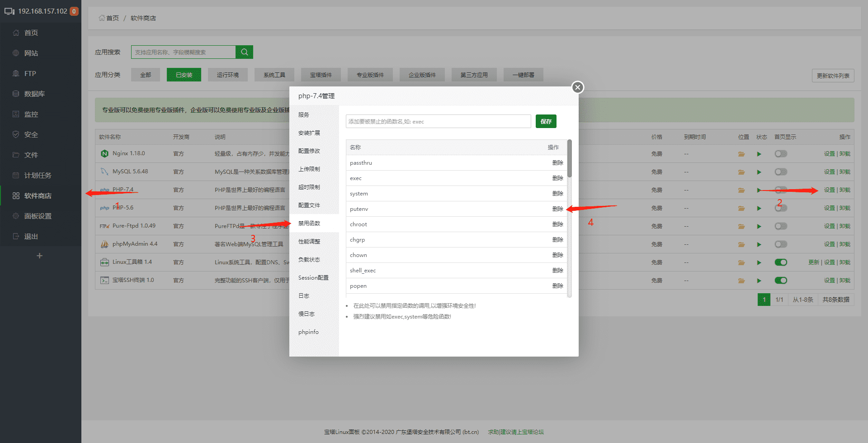Screen dimensions: 868x443
Task: Open the MySQL 5.6.48 folder location icon
Action: click(741, 172)
